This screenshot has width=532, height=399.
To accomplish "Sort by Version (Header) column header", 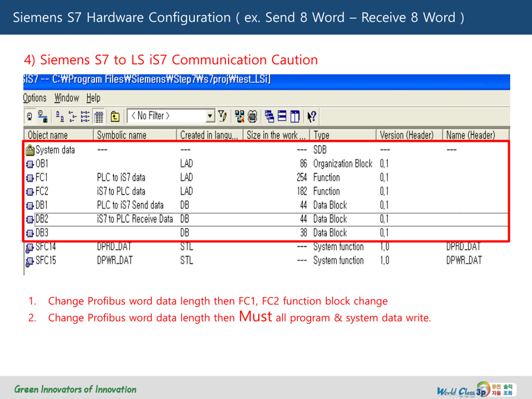I will click(409, 135).
